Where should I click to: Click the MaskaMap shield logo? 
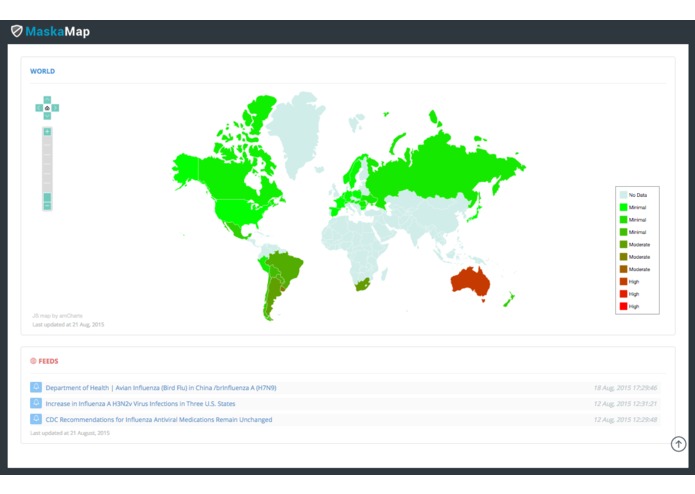[16, 31]
